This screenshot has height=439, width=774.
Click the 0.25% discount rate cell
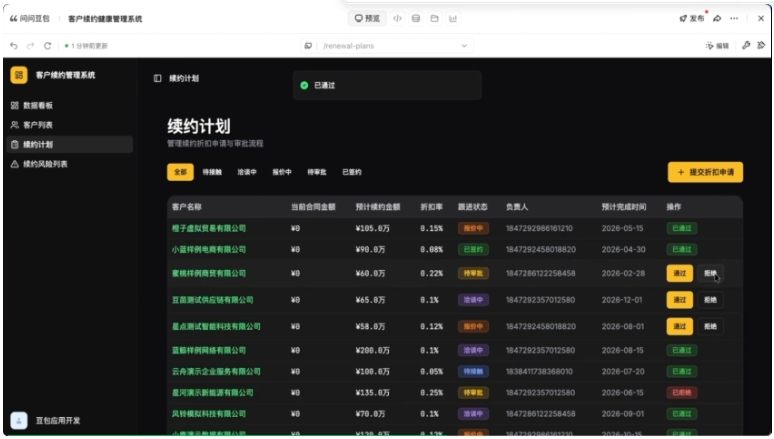pyautogui.click(x=431, y=393)
